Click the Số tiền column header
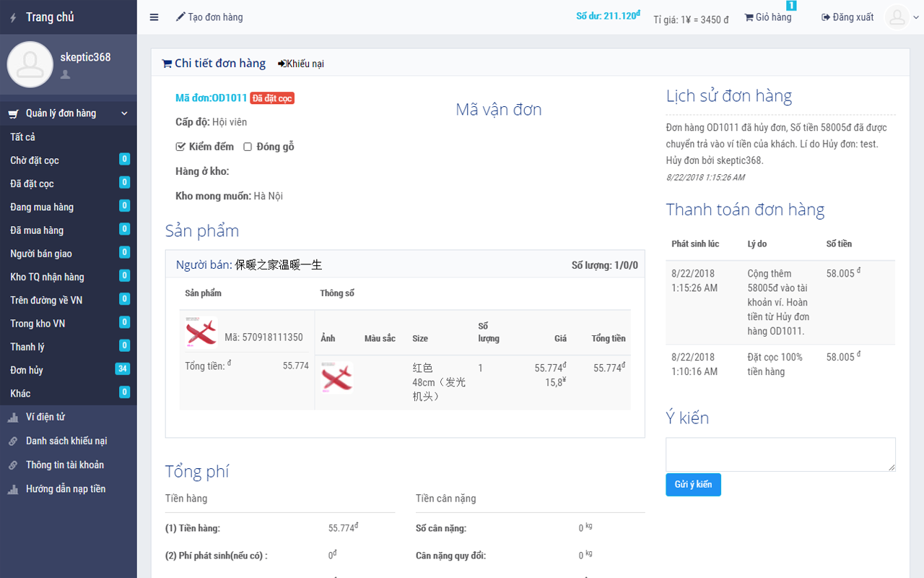This screenshot has width=924, height=578. point(840,244)
